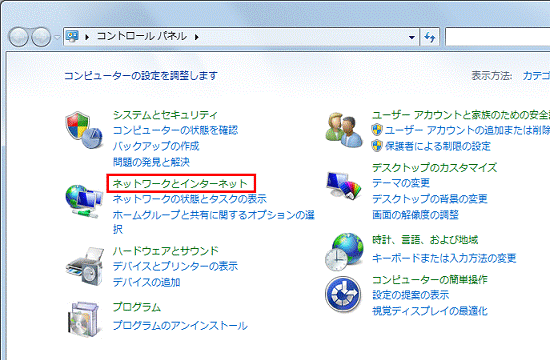Open ネットワークとインターネット category
Screen dimensions: 550x360
tap(180, 183)
